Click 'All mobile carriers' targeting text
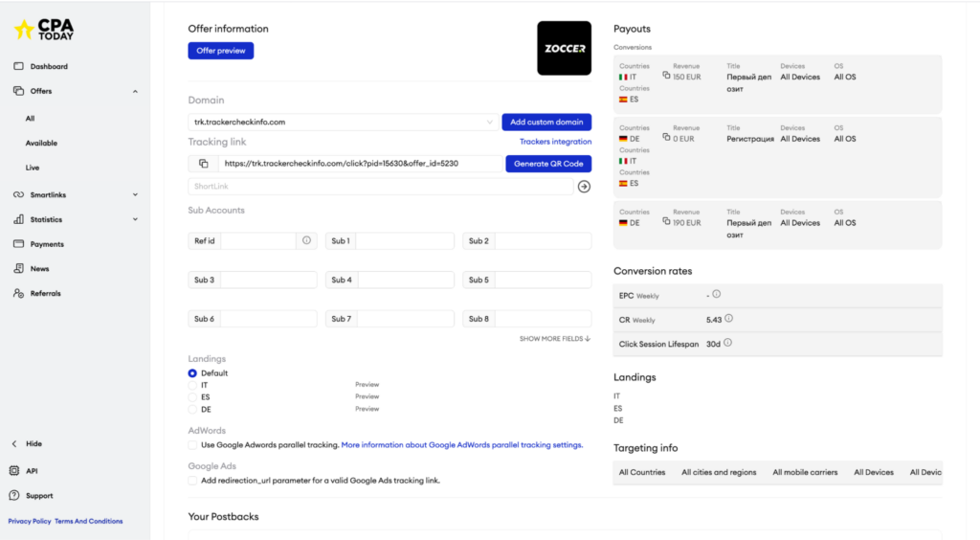The width and height of the screenshot is (980, 540). coord(805,473)
